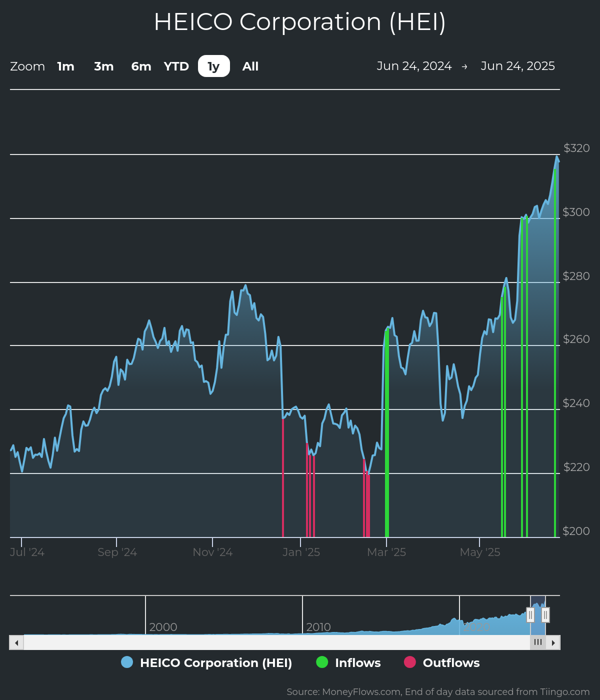Click the $280 axis label
Viewport: 600px width, 700px height.
click(576, 276)
